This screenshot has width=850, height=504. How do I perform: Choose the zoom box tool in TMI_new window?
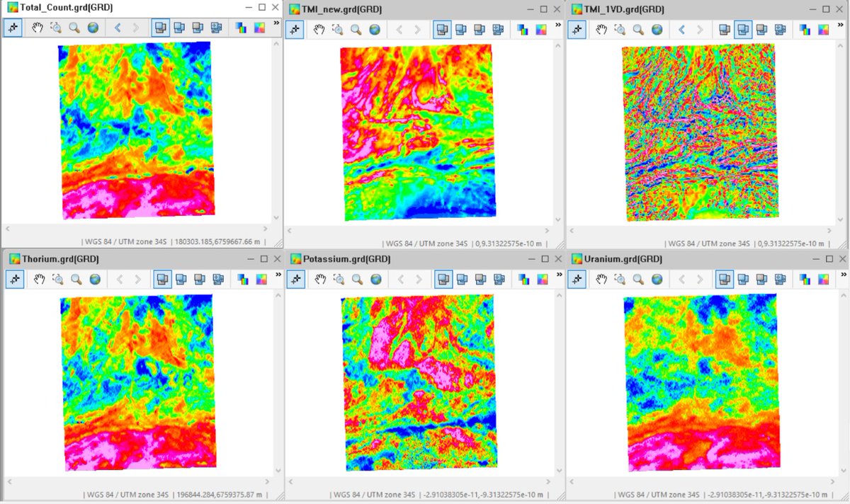point(338,30)
